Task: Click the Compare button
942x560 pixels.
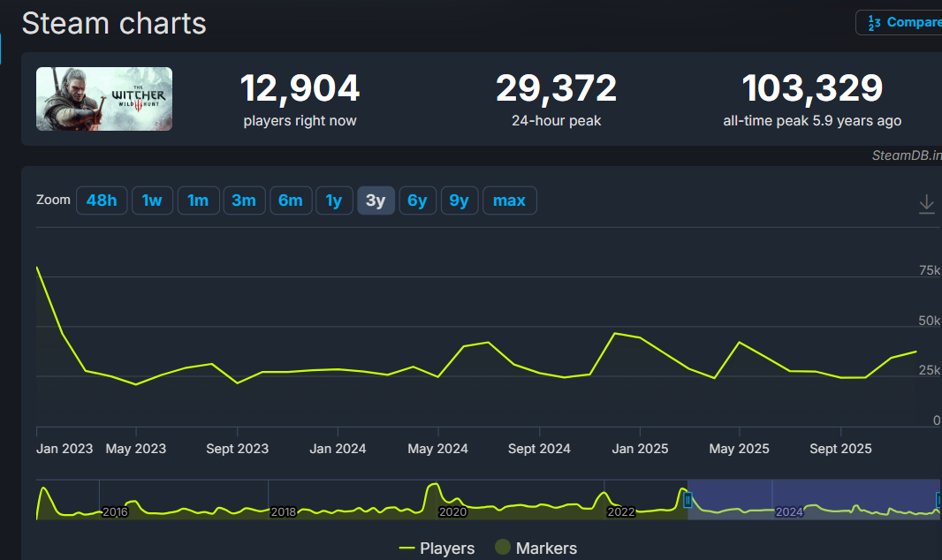Action: coord(900,23)
